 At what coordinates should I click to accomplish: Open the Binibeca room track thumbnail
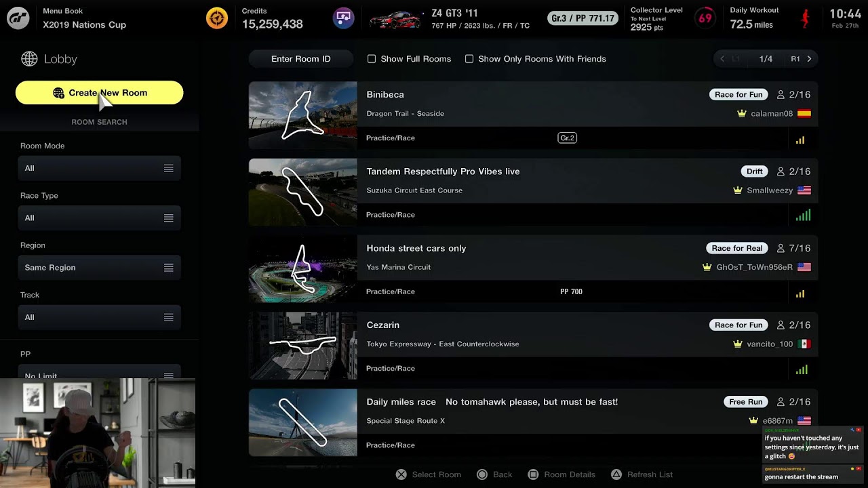302,115
